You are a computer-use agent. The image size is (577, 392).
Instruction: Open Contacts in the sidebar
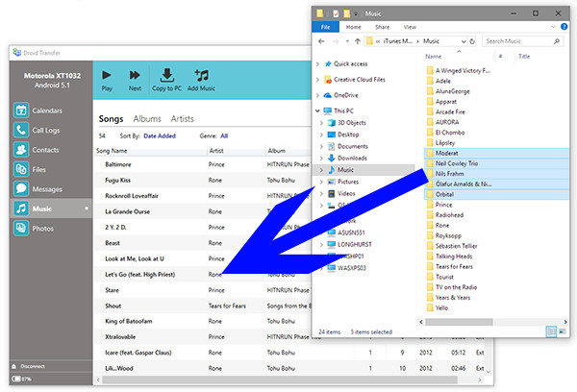pyautogui.click(x=51, y=150)
